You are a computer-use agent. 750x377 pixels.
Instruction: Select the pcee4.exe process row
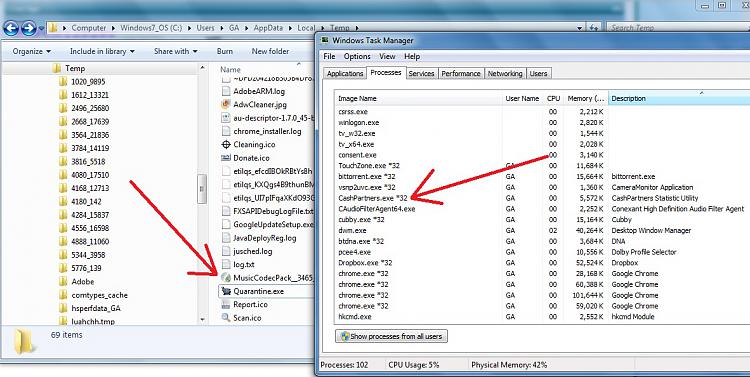(x=542, y=252)
